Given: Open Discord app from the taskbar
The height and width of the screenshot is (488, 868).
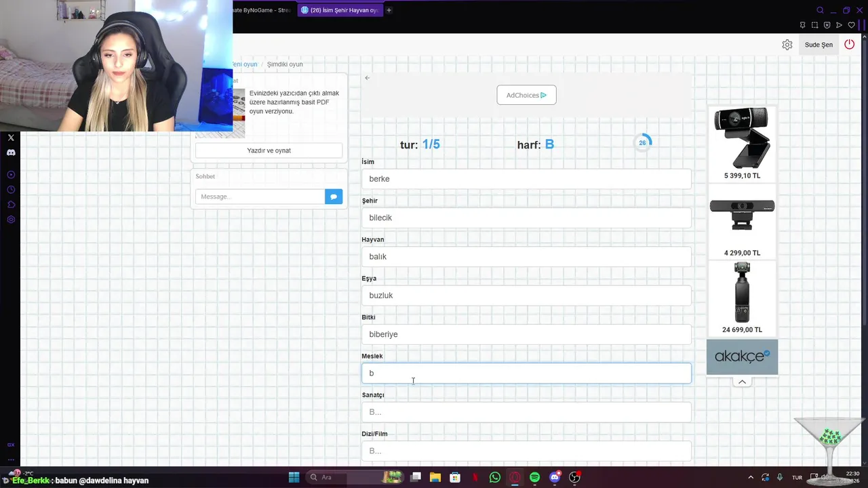Looking at the screenshot, I should [x=555, y=477].
